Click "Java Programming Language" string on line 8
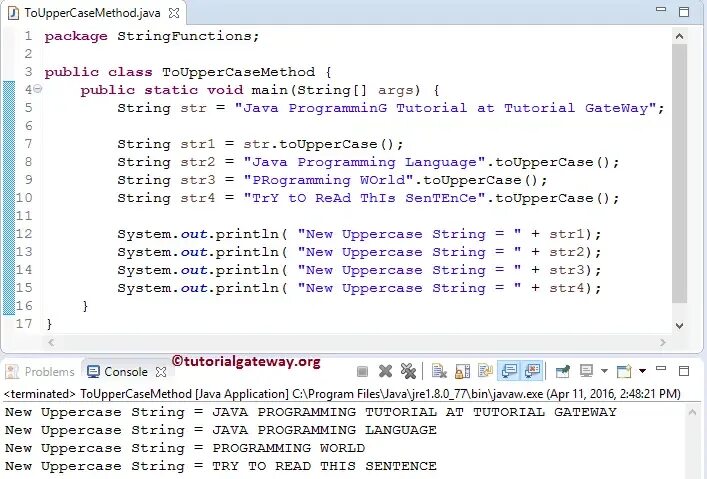Viewport: 707px width, 479px height. [364, 162]
